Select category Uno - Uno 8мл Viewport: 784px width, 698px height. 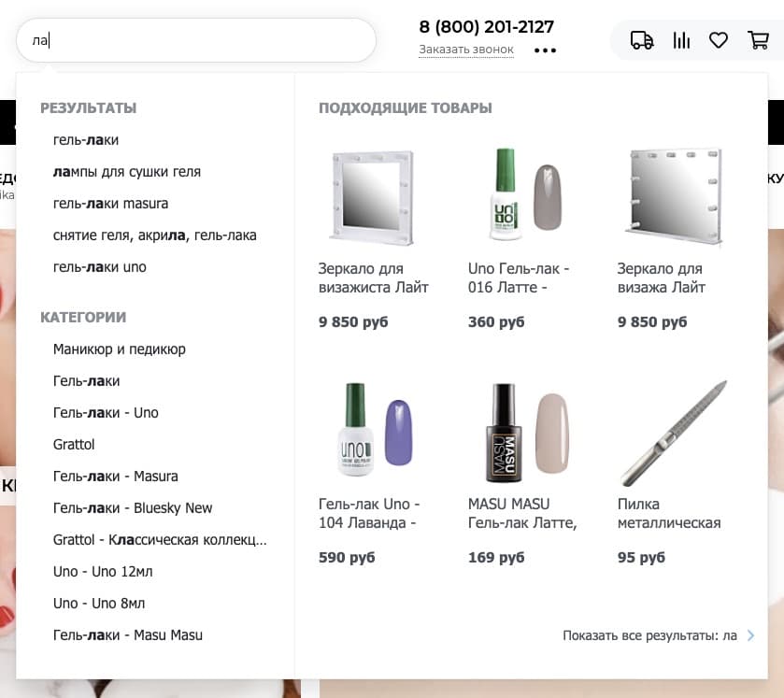click(x=99, y=604)
